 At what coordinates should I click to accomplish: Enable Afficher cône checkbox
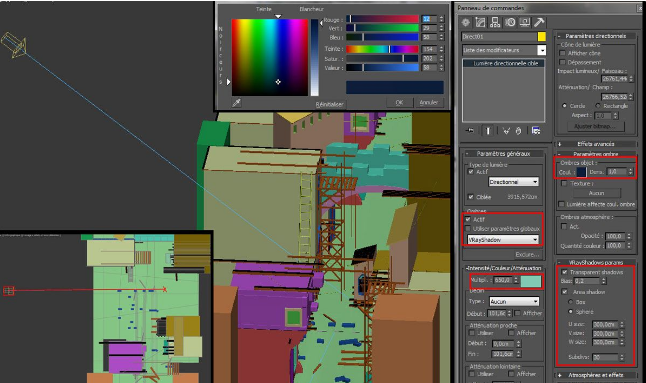coord(562,53)
